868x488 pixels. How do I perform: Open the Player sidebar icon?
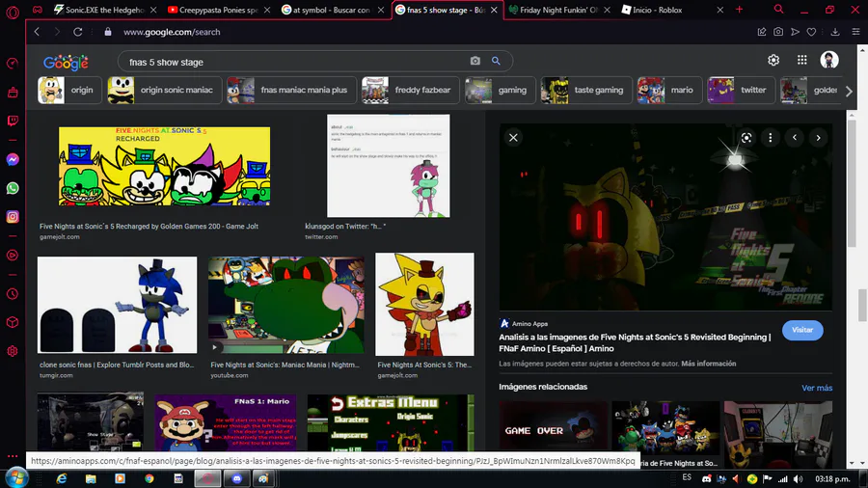tap(13, 255)
